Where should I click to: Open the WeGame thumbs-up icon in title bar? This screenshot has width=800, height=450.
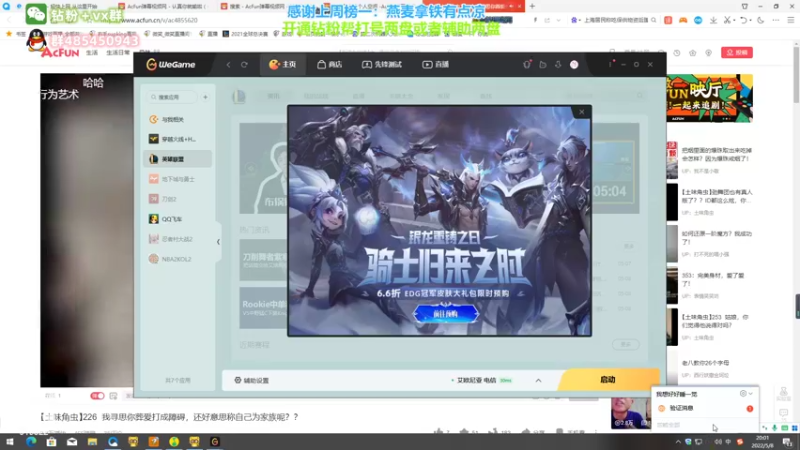point(542,64)
